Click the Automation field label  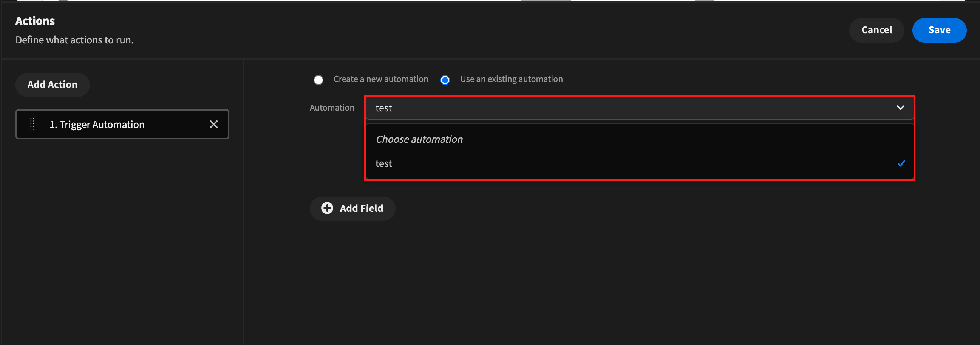pos(332,108)
